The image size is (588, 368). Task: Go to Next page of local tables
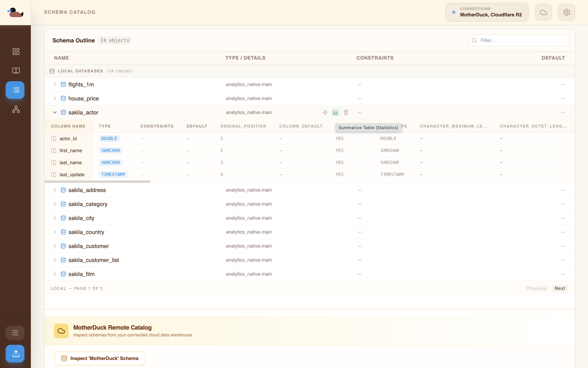pos(560,288)
